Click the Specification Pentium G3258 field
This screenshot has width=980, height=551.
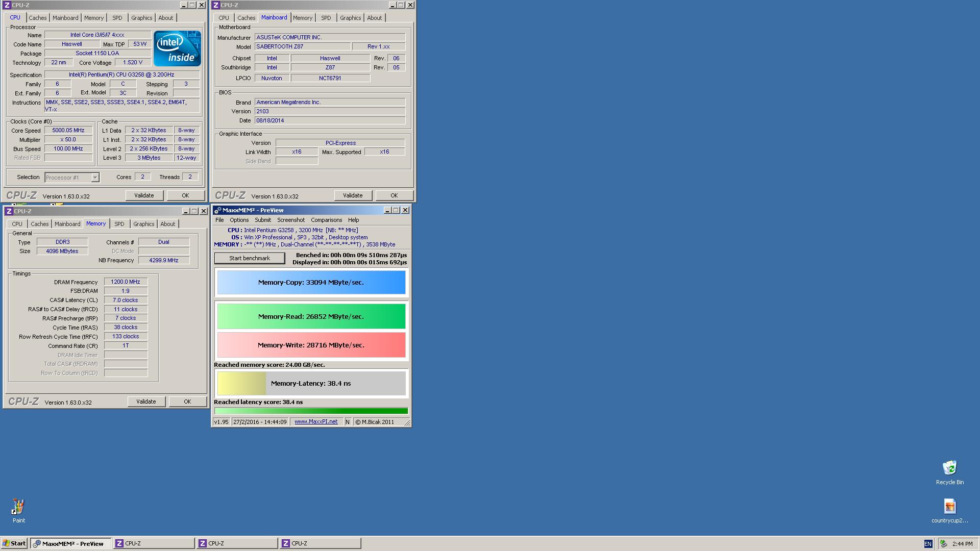[121, 74]
